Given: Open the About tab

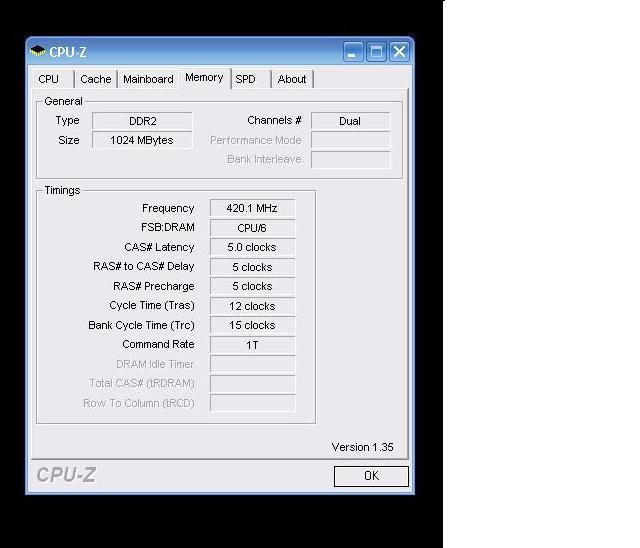Looking at the screenshot, I should (292, 79).
